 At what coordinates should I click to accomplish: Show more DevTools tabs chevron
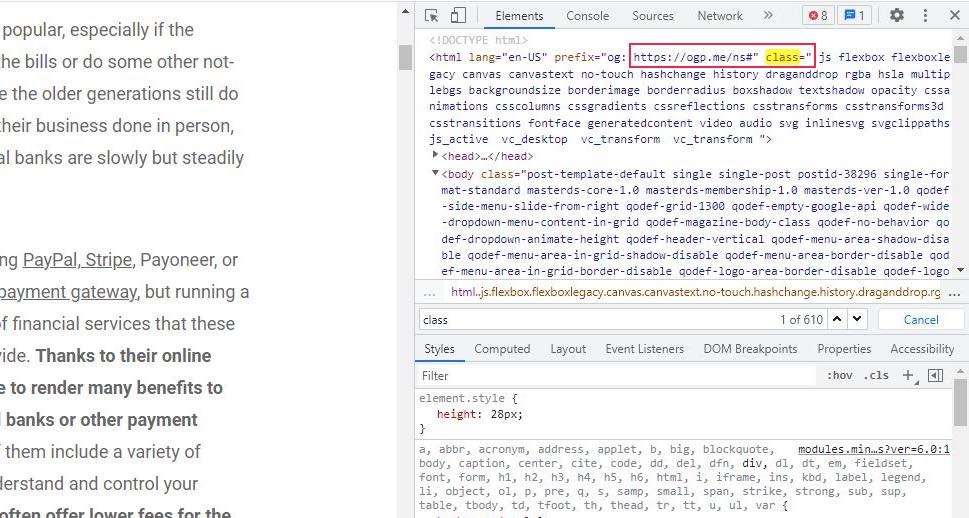tap(768, 15)
